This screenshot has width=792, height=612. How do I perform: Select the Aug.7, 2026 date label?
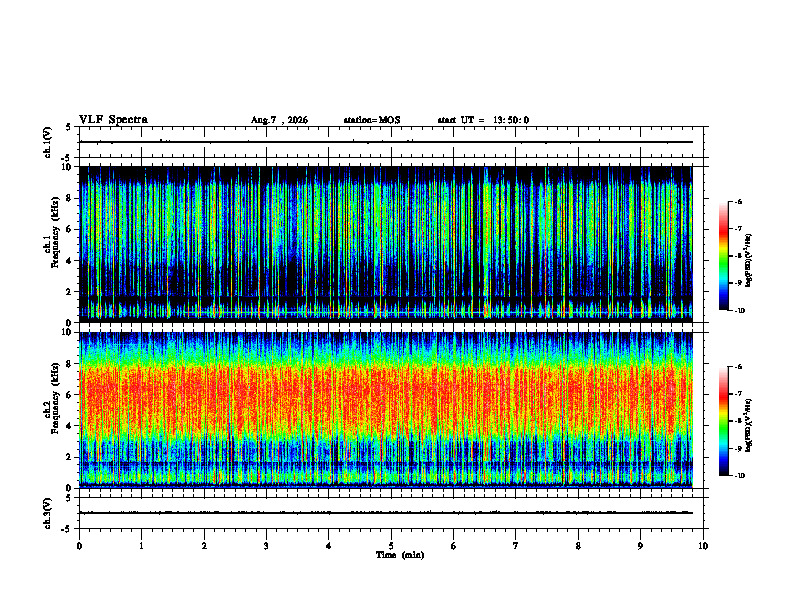click(279, 120)
